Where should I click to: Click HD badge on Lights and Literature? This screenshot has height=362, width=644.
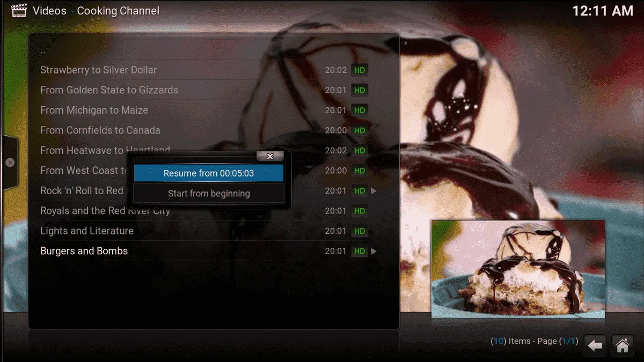coord(360,231)
